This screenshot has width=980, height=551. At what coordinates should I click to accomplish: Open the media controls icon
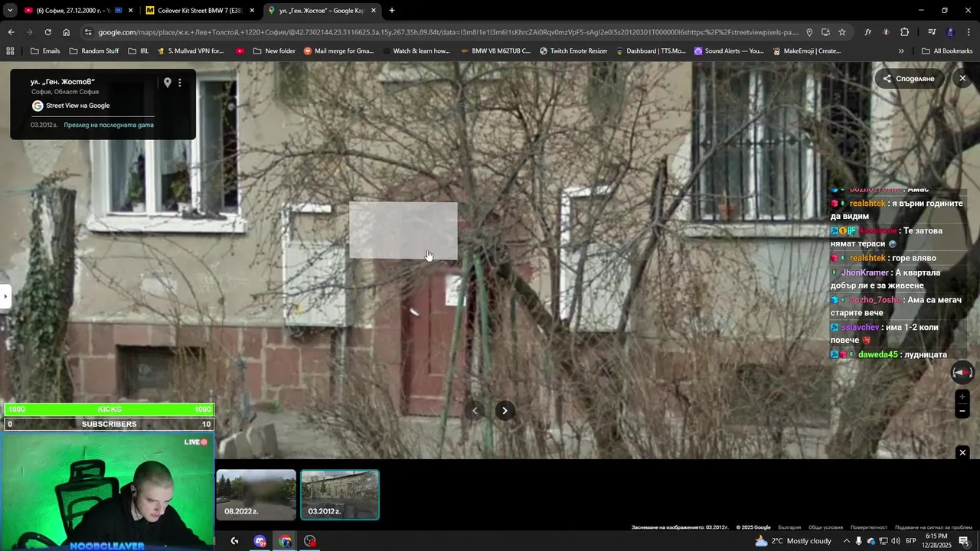(x=932, y=32)
